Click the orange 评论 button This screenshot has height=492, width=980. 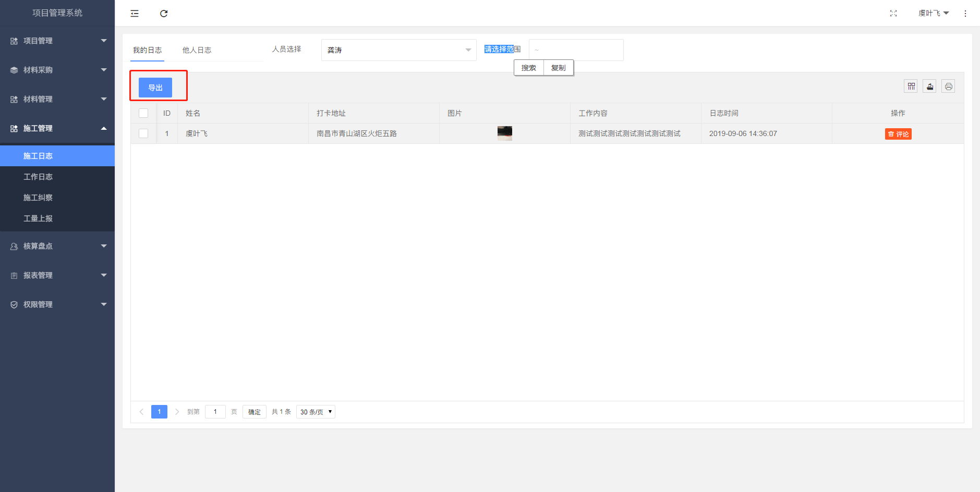point(898,134)
